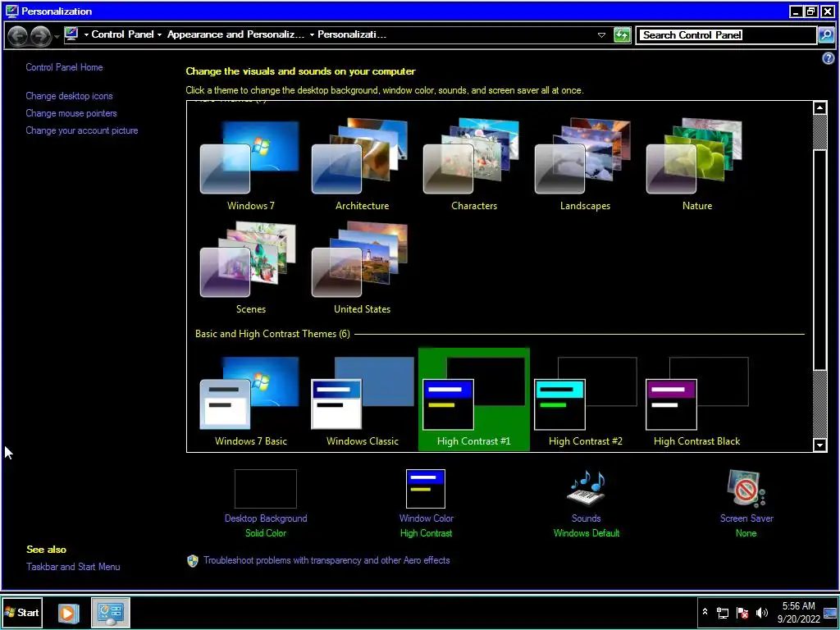Open Desktop Background settings icon
This screenshot has width=840, height=630.
coord(265,489)
